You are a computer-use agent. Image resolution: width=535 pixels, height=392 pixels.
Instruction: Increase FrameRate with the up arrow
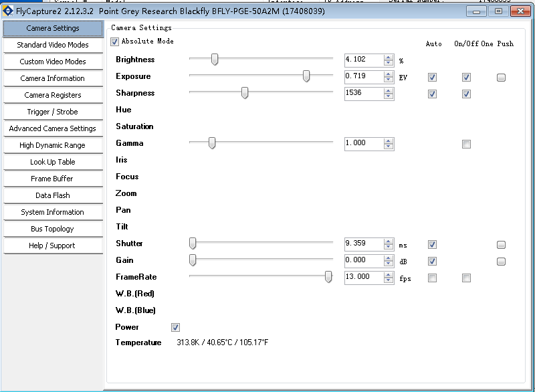point(389,275)
